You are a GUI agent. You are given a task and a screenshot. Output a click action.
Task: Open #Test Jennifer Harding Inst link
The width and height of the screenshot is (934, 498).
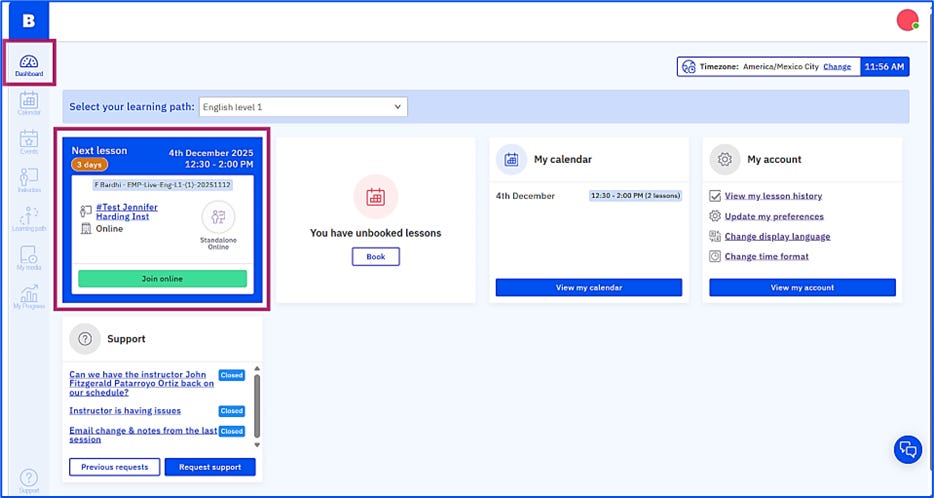point(127,211)
